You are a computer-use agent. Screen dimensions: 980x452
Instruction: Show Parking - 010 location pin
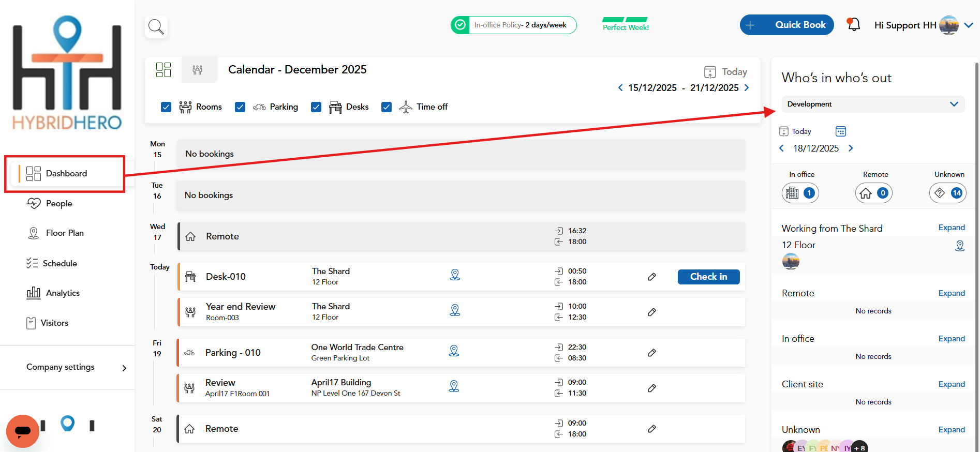tap(454, 351)
